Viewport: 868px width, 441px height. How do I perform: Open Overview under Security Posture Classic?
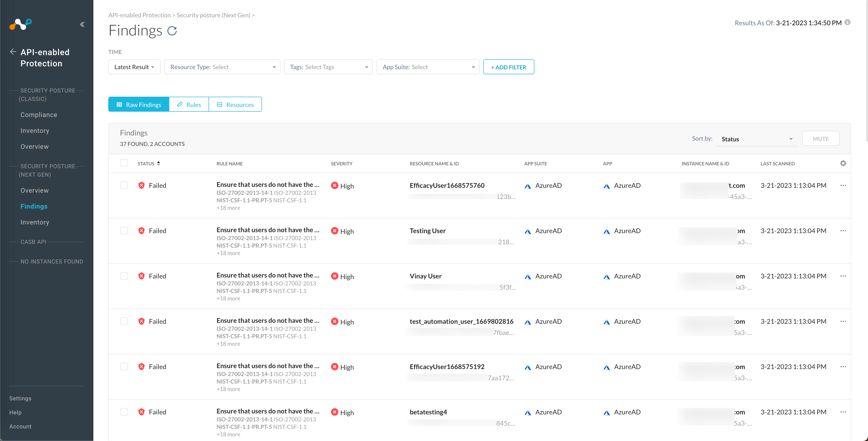(x=34, y=146)
